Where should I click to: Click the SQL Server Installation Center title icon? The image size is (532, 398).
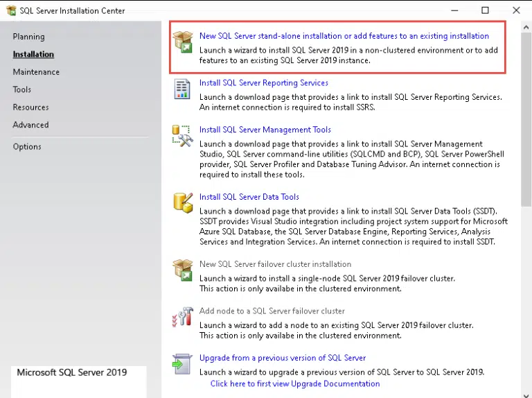[11, 10]
